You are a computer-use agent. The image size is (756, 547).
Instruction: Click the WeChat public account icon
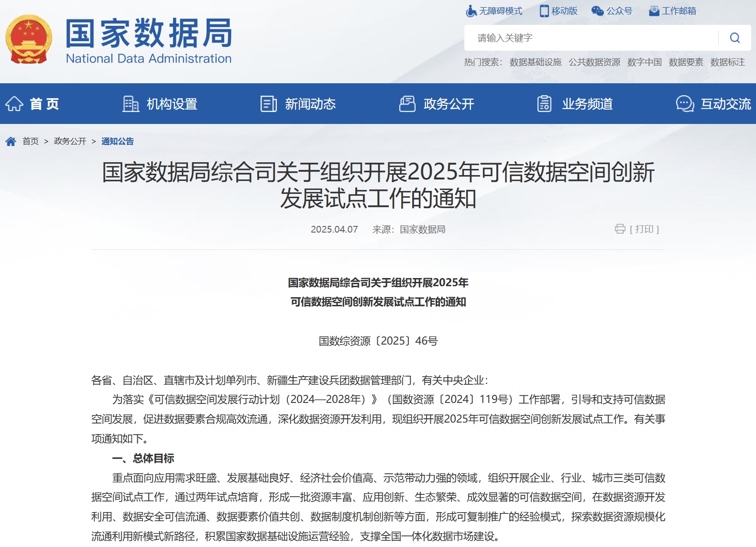click(x=598, y=11)
